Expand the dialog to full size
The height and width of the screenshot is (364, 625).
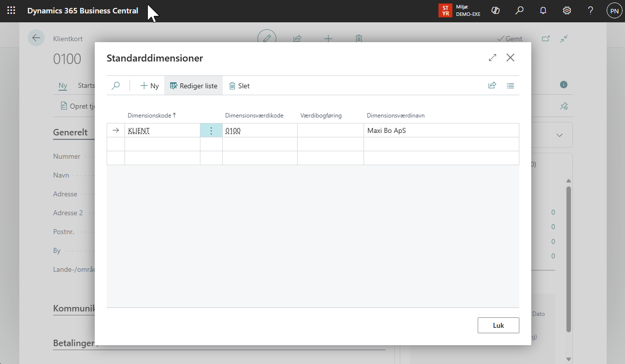pos(493,58)
